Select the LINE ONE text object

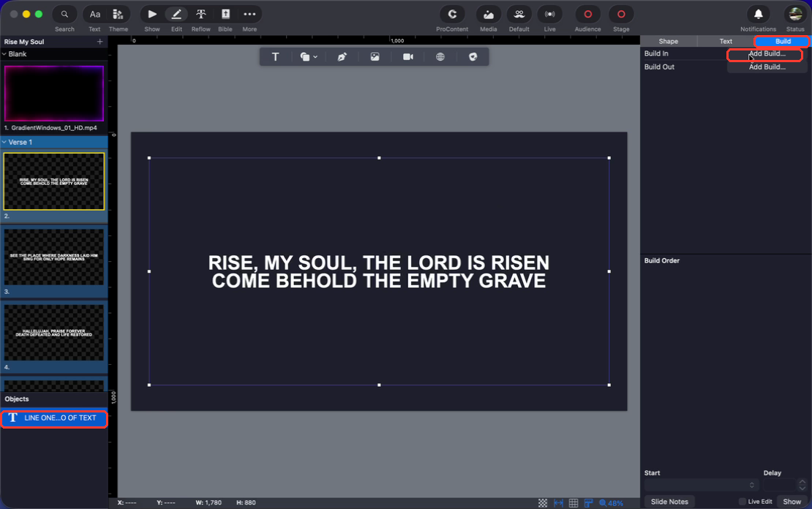click(x=54, y=418)
